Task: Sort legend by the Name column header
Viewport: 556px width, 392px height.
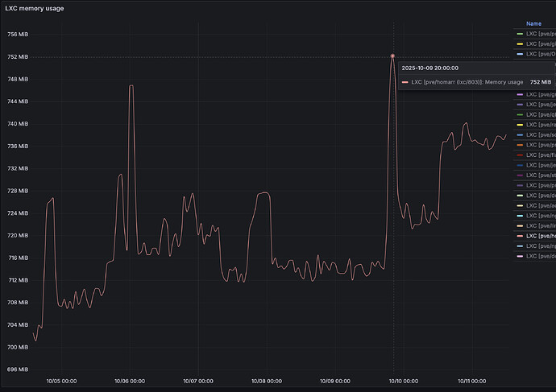Action: (533, 23)
